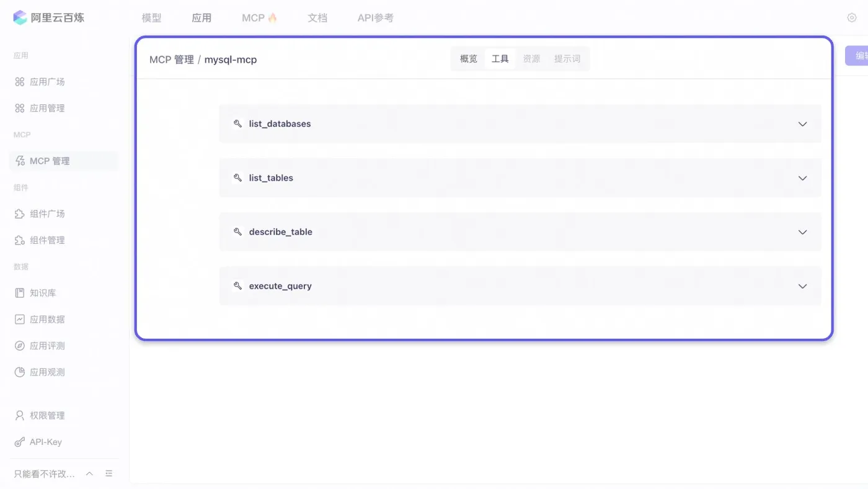Screen dimensions: 868x489
Task: Open the API参考 top navigation item
Action: coord(375,18)
